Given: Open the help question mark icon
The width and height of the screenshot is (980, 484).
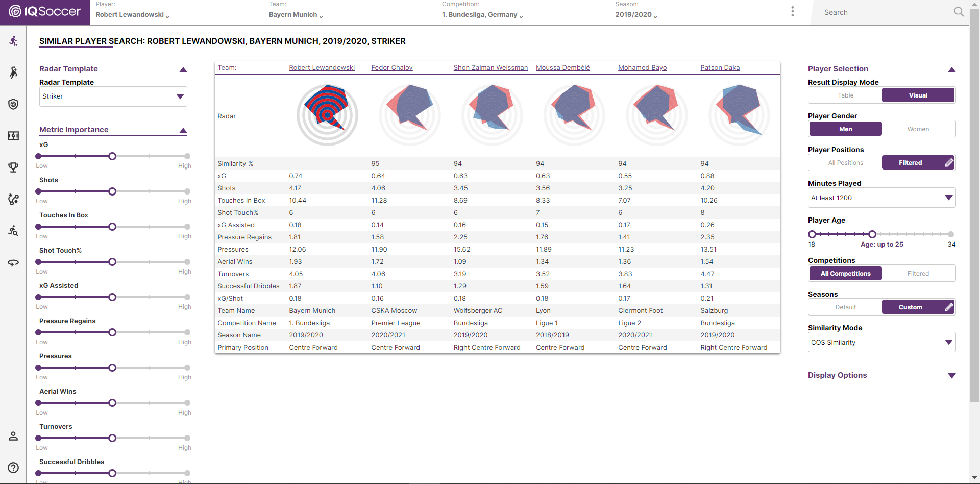Looking at the screenshot, I should coord(13,468).
